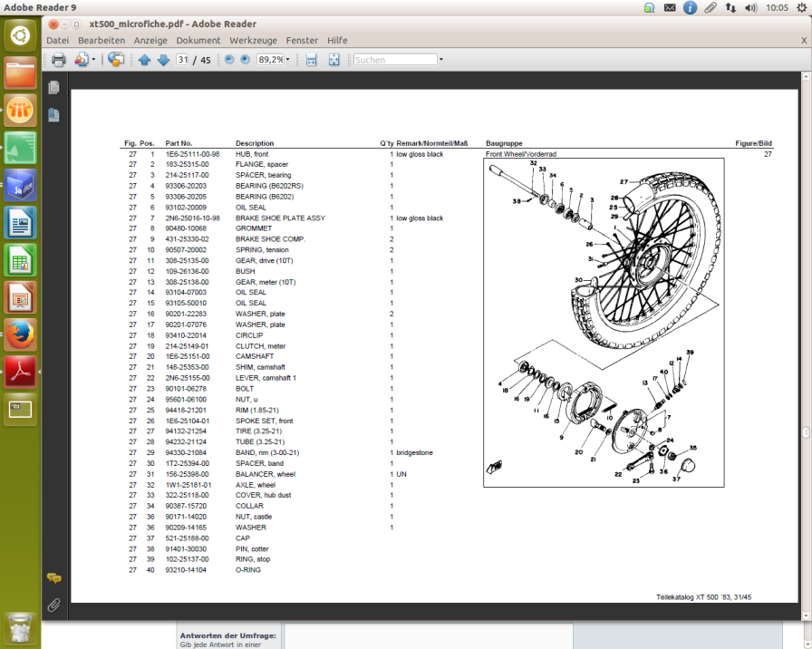Expand the search options dropdown arrow

tap(440, 60)
